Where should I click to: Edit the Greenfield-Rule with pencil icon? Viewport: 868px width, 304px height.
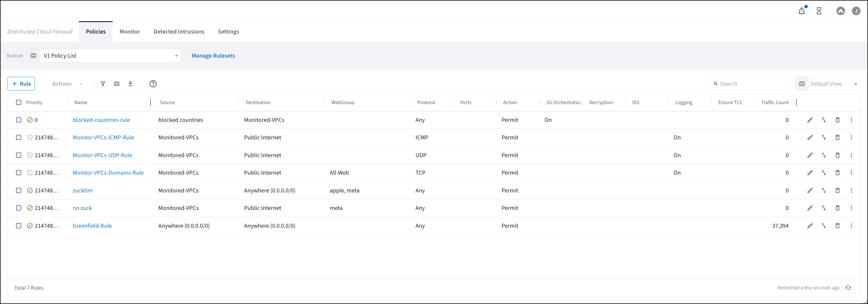pyautogui.click(x=810, y=226)
